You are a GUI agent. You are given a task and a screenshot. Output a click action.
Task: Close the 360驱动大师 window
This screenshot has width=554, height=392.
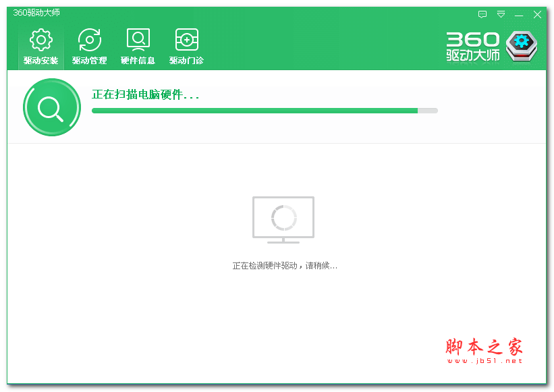tap(537, 14)
